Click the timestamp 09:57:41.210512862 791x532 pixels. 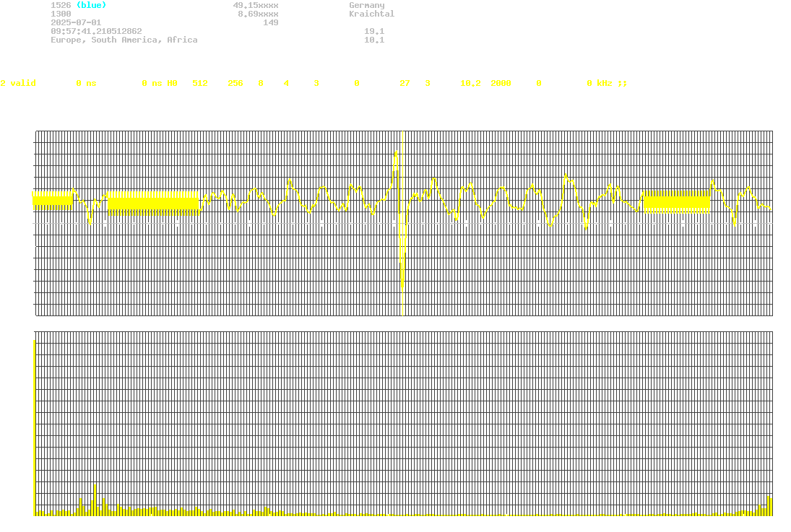96,31
